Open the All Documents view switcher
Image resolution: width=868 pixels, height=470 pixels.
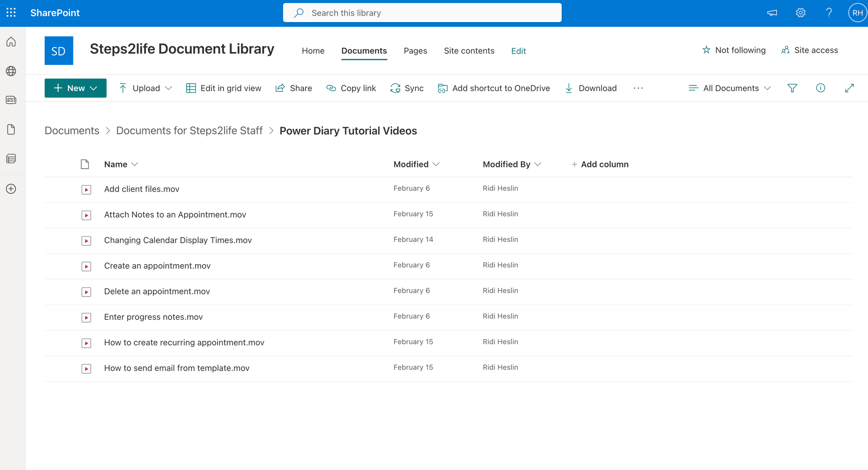(730, 88)
